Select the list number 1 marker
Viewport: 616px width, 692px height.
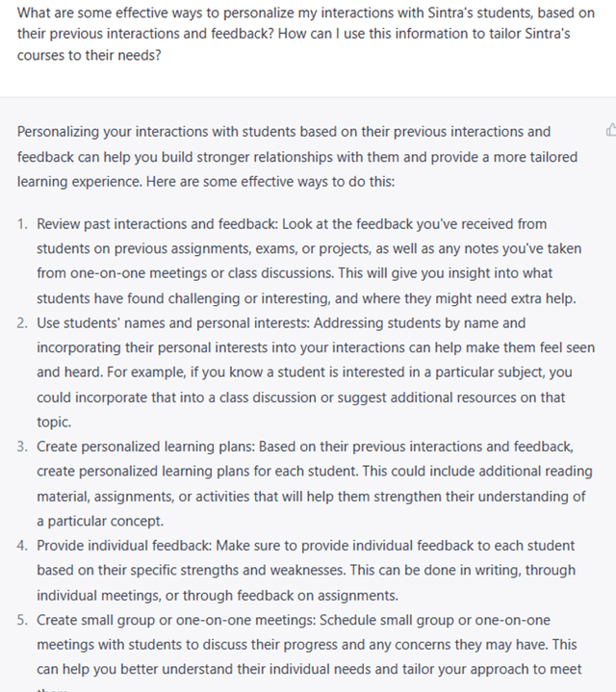click(x=22, y=224)
